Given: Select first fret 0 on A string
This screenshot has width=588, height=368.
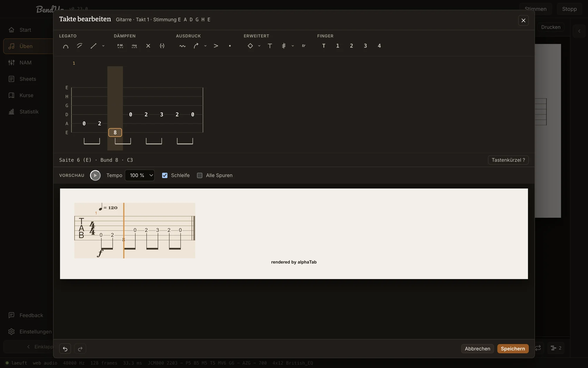Looking at the screenshot, I should tap(84, 123).
